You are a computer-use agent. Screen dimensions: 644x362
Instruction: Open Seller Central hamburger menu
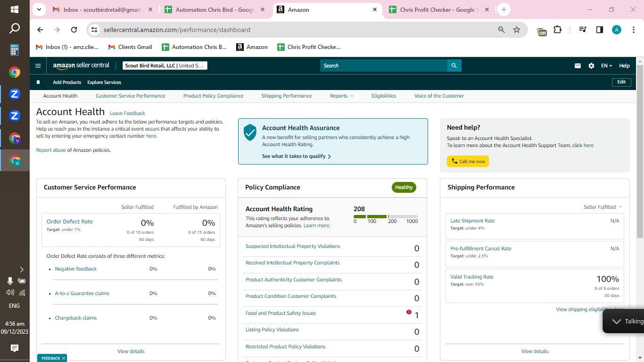[x=38, y=66]
